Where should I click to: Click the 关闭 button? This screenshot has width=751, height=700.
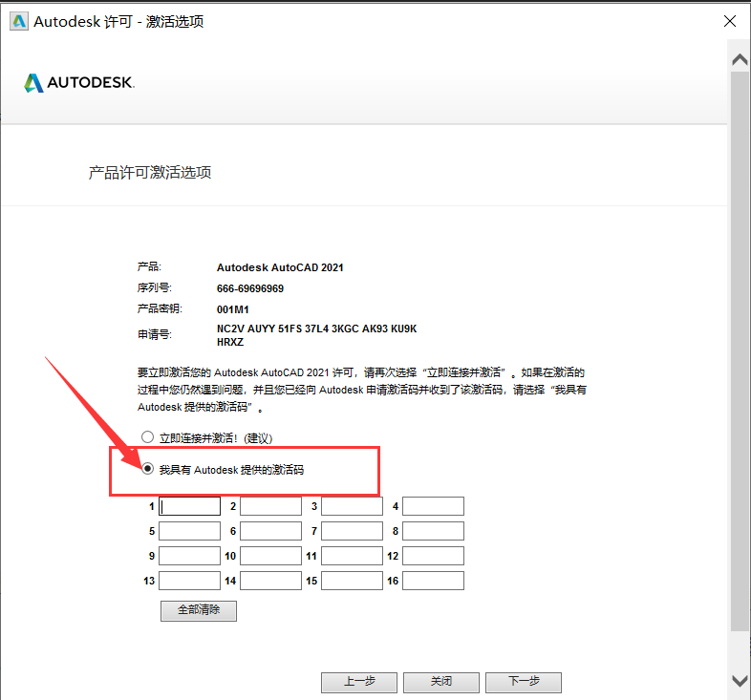point(441,682)
